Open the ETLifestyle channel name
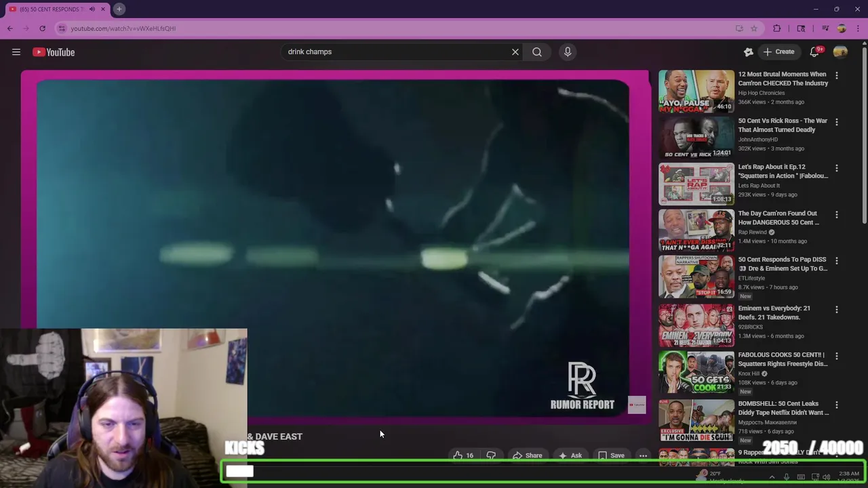The image size is (868, 488). pos(751,278)
